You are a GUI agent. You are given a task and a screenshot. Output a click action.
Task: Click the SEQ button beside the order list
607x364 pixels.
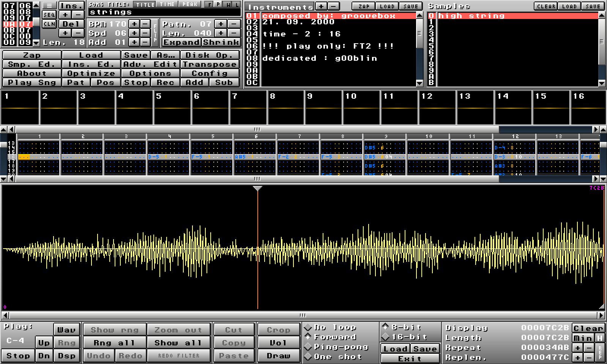[x=49, y=15]
